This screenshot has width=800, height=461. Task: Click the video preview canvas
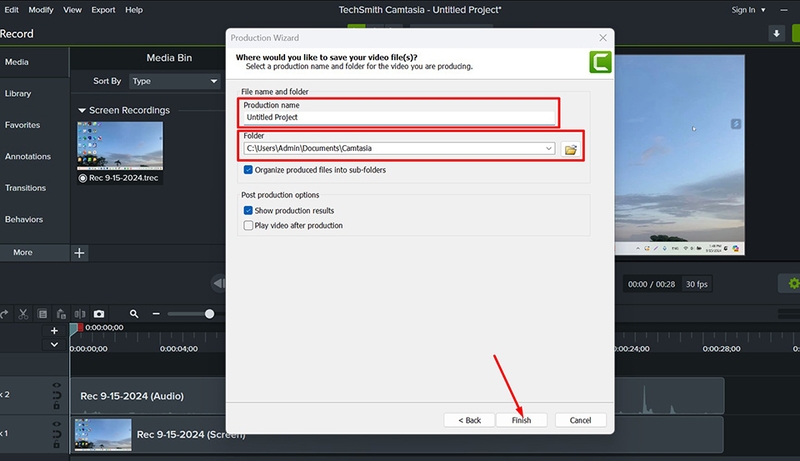point(680,155)
